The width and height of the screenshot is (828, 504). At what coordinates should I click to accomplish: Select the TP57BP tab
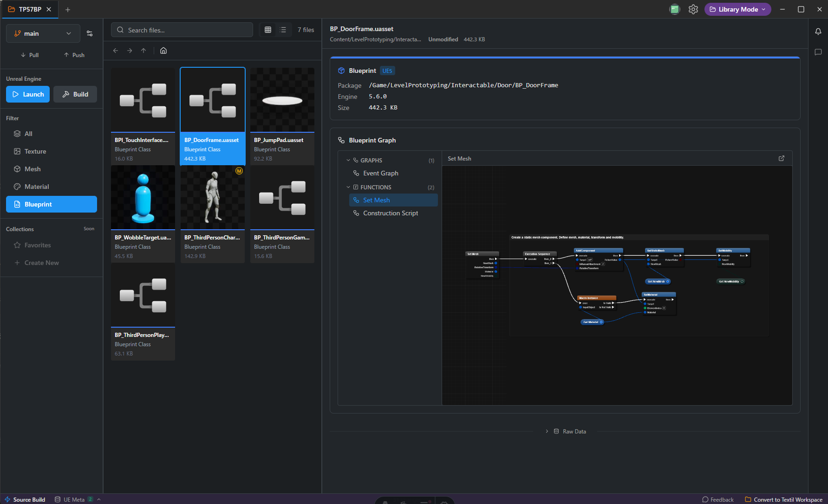[30, 9]
